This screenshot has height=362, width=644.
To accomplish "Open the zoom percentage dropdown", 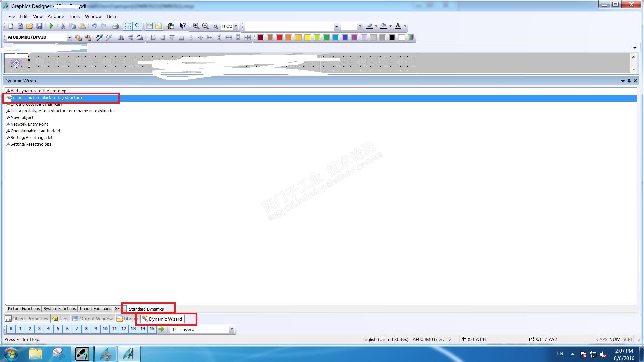I will [x=236, y=26].
